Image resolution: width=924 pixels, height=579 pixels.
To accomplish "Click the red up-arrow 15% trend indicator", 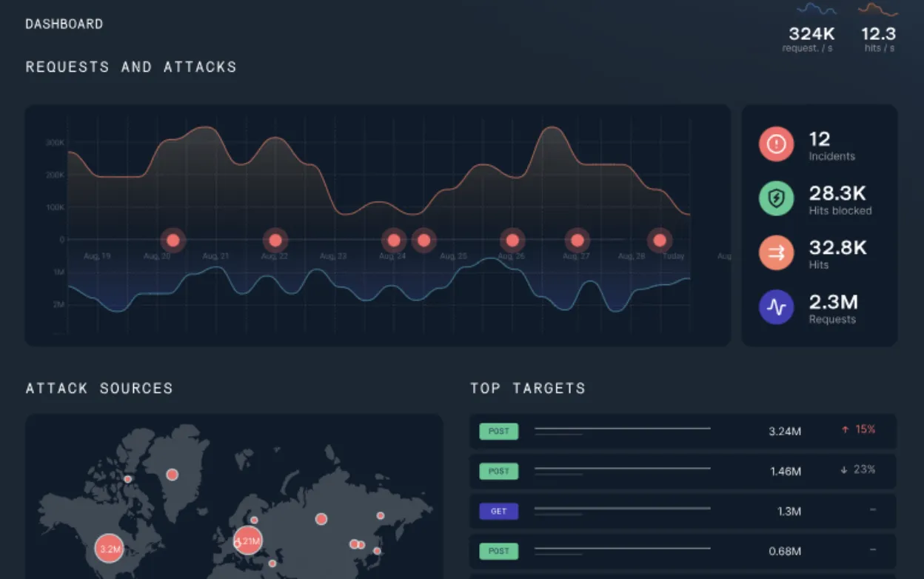I will coord(858,429).
